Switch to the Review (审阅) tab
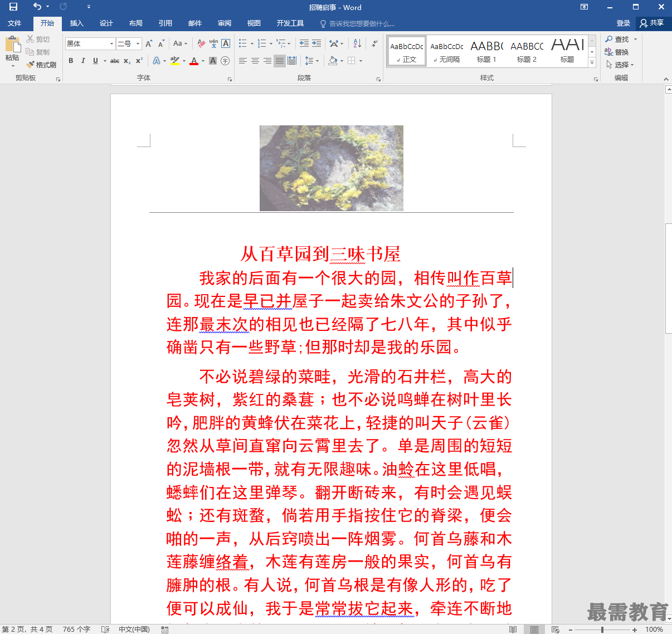Image resolution: width=672 pixels, height=634 pixels. [225, 23]
